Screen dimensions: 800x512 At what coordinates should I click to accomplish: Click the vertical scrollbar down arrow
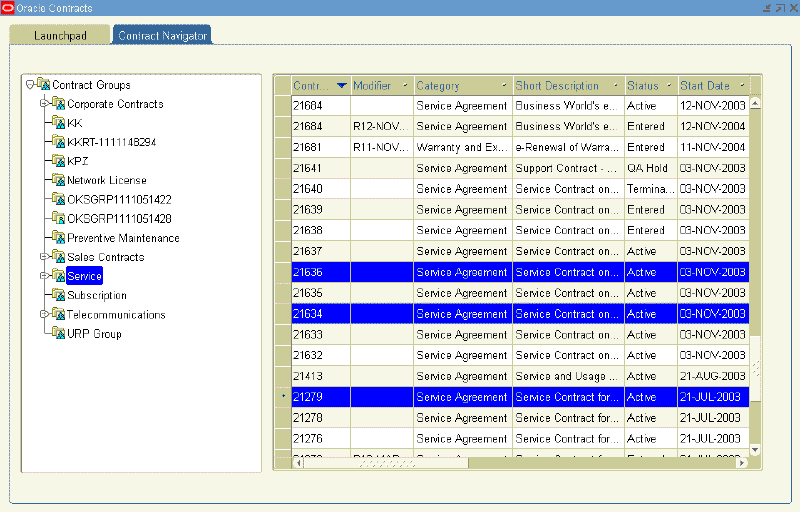pos(755,450)
